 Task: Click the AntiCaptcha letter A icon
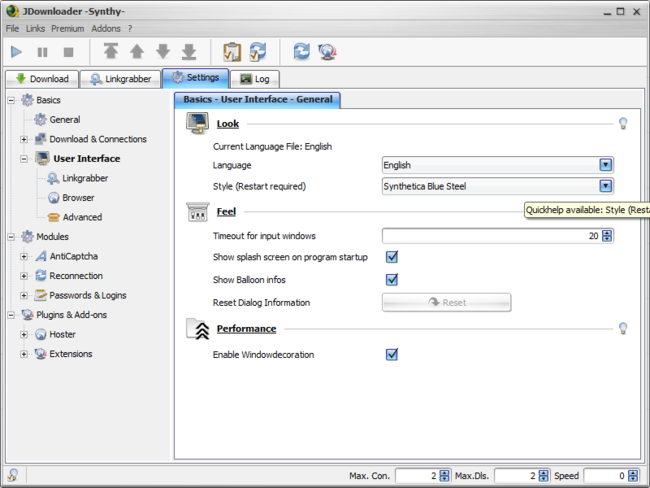point(41,256)
